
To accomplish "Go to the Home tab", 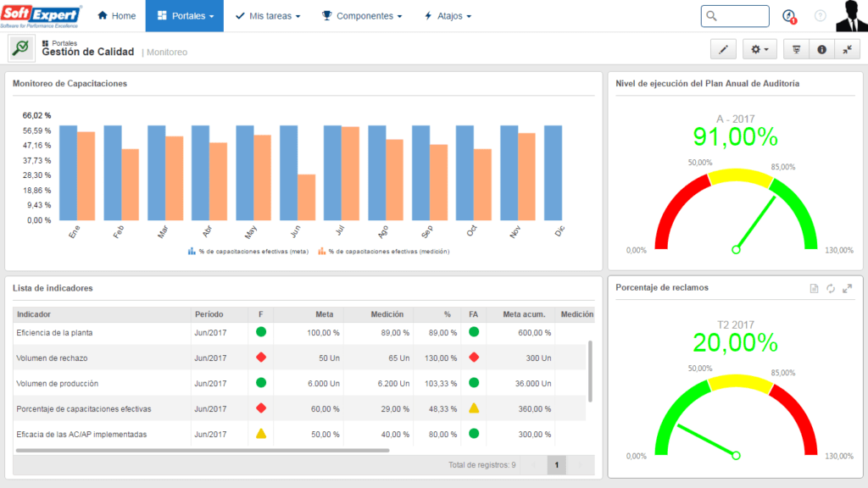I will coord(116,16).
